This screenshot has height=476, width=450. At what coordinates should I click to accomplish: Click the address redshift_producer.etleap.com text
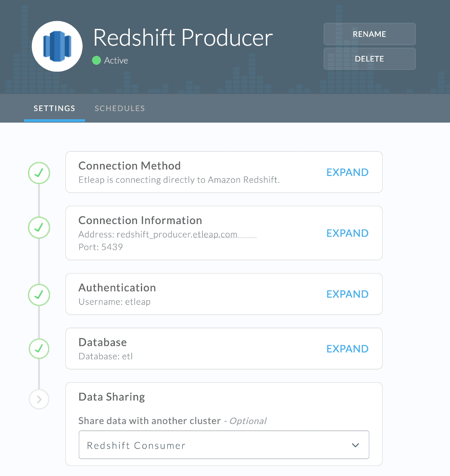click(177, 234)
